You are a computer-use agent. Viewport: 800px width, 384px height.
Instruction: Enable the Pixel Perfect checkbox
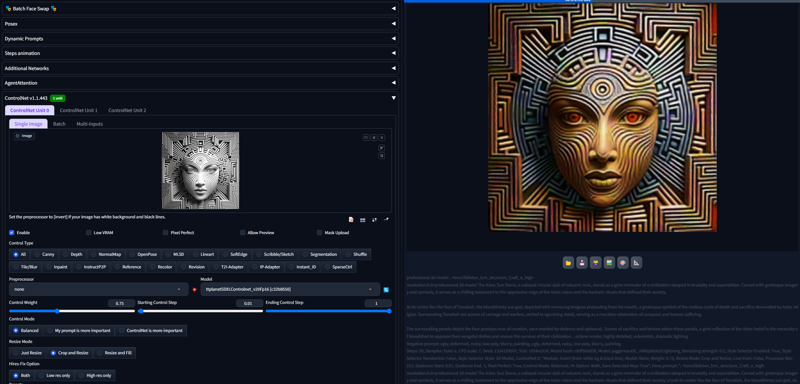[x=166, y=233]
